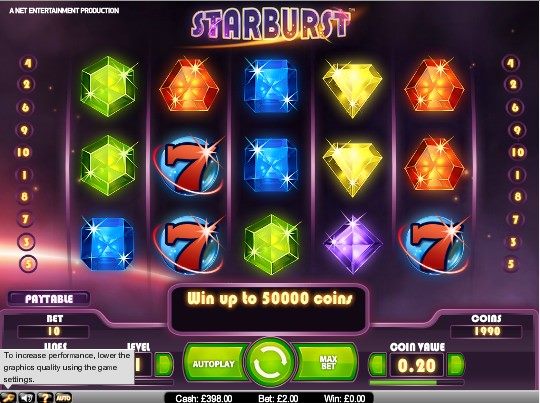Click the AUTOPLAY button

point(214,364)
